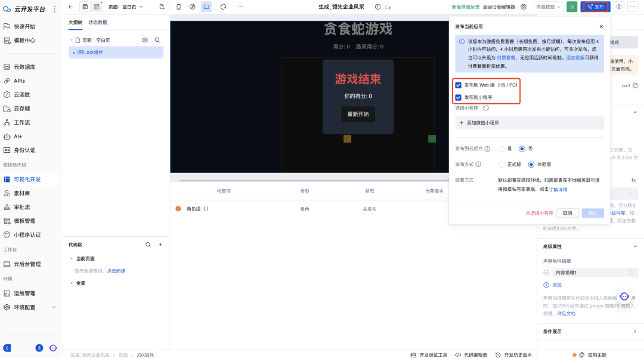Select the phone preview device icon
This screenshot has width=644, height=358.
(x=179, y=7)
